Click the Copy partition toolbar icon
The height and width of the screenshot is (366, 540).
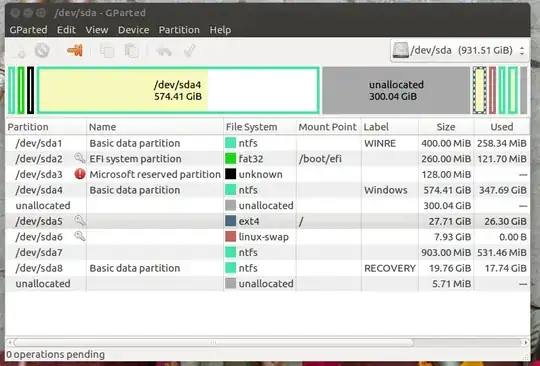click(x=107, y=51)
